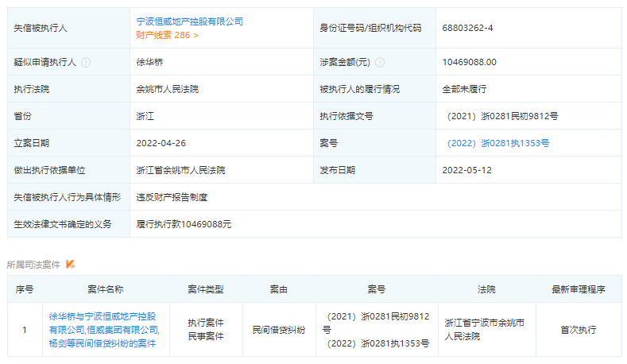
Task: Select (2022)浙0281执1353号 in case table
Action: pos(378,343)
